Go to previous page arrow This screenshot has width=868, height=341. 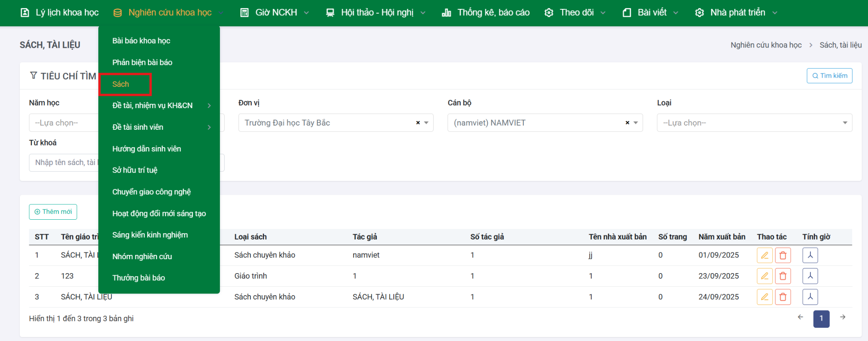coord(800,317)
